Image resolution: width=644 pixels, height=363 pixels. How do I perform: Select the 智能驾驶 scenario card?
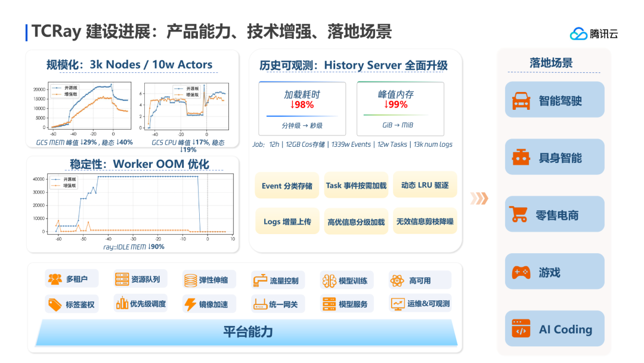(555, 100)
